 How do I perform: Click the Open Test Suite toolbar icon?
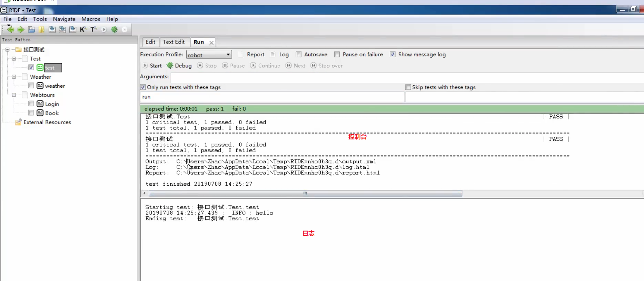click(31, 29)
